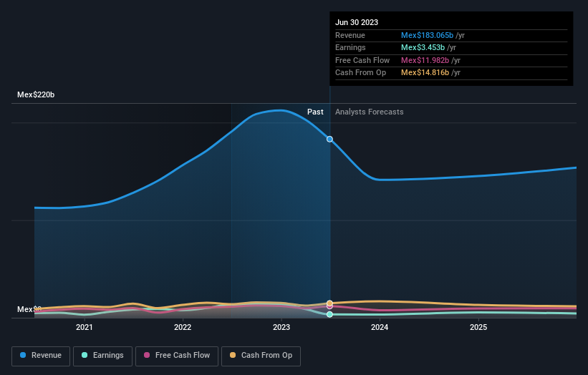
Task: Click the teal Earnings data point marker
Action: tap(329, 314)
